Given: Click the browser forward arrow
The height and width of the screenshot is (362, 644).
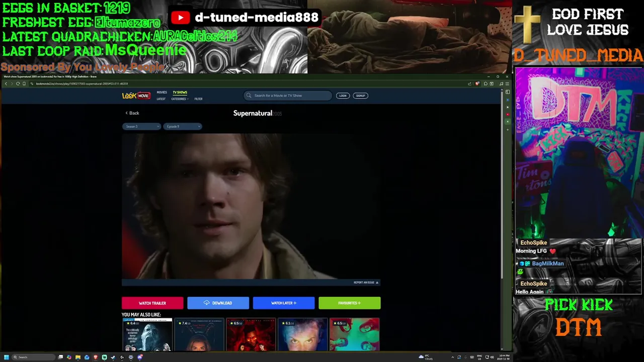Looking at the screenshot, I should pyautogui.click(x=12, y=83).
